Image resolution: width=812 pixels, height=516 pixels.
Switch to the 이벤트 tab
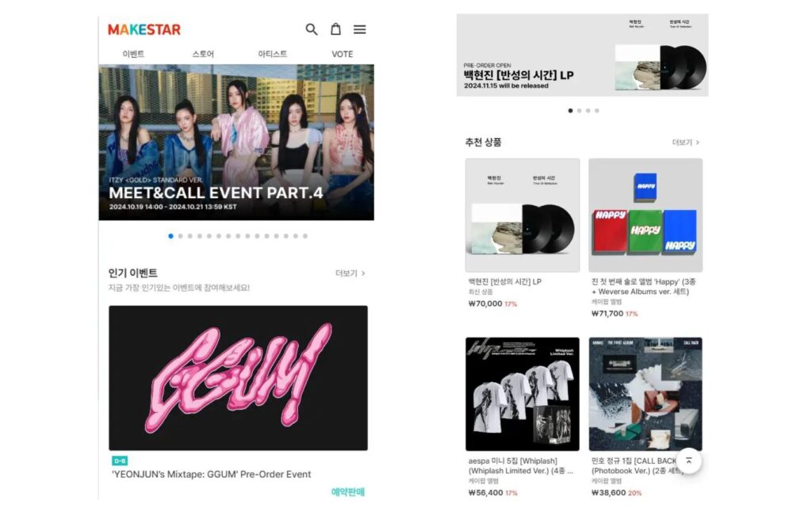click(x=133, y=54)
